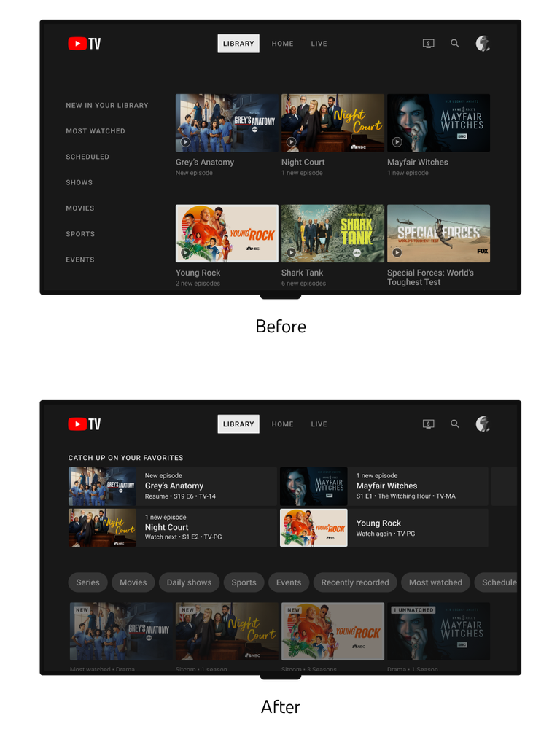Play Grey's Anatomy via its play icon in Before
Viewport: 560px width, 729px height.
point(185,142)
